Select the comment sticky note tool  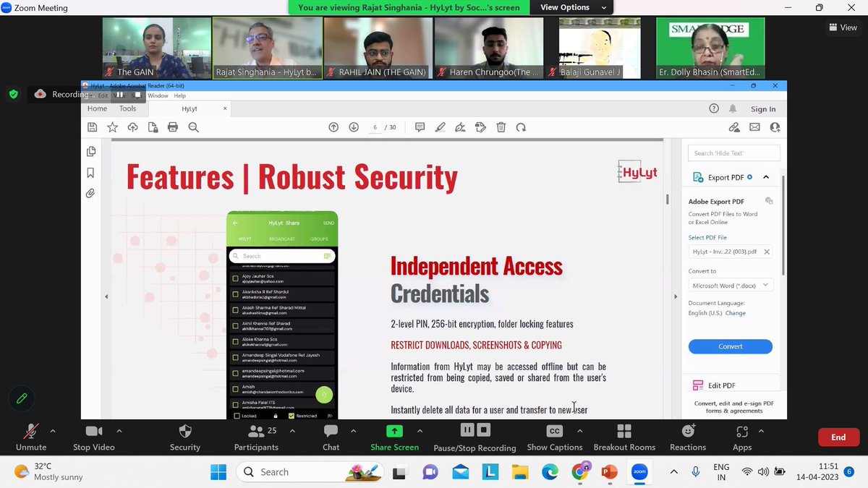click(420, 127)
